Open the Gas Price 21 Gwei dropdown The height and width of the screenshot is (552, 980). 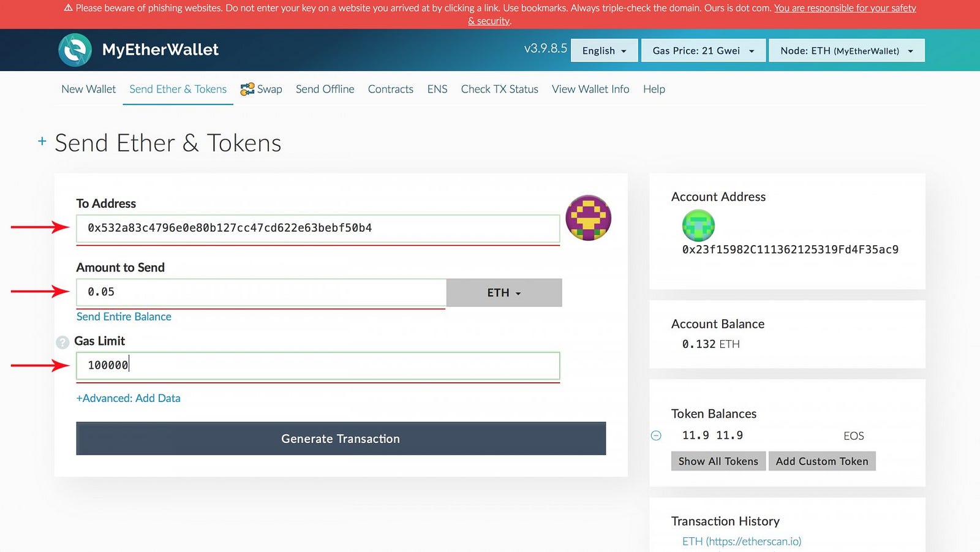pyautogui.click(x=704, y=51)
